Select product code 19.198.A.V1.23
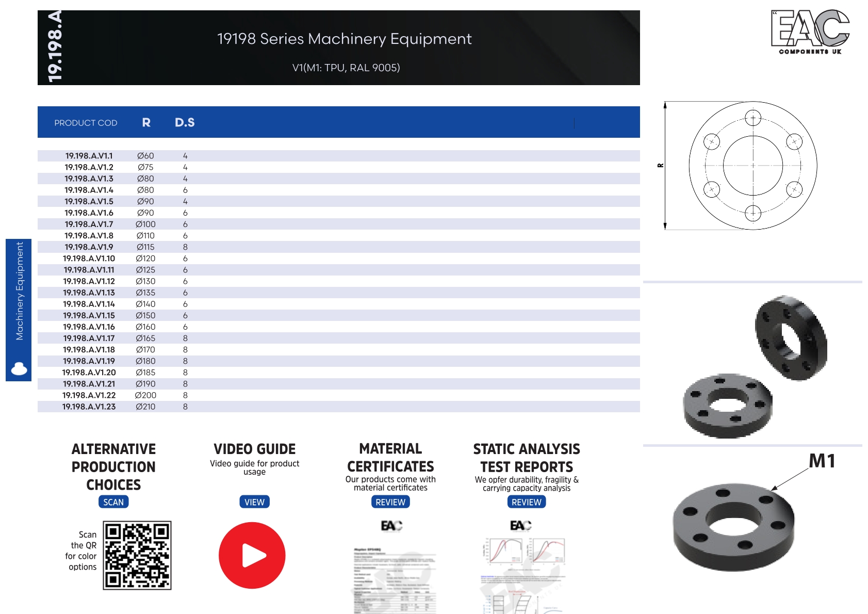 89,407
